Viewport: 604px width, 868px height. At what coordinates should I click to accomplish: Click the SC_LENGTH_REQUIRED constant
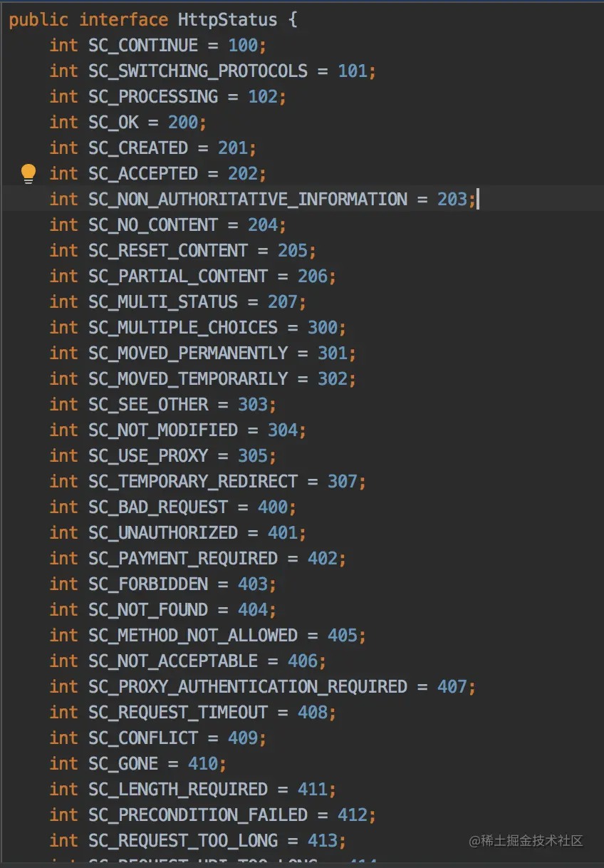178,789
